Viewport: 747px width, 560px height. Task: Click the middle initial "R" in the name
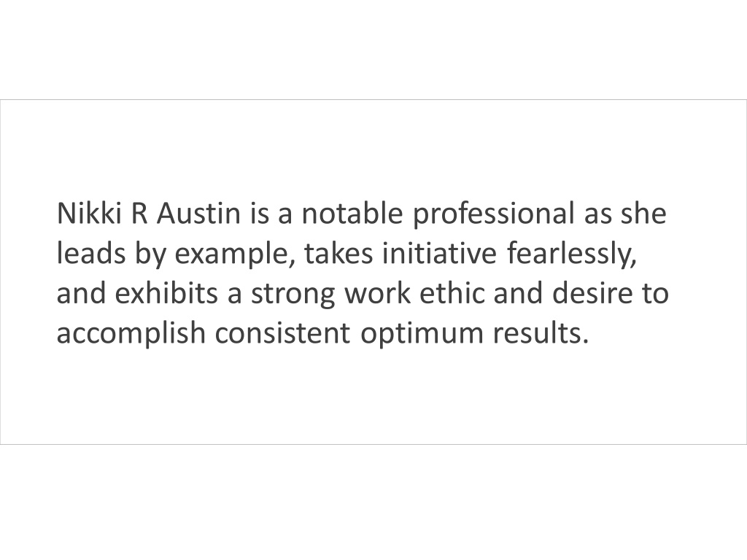click(139, 214)
